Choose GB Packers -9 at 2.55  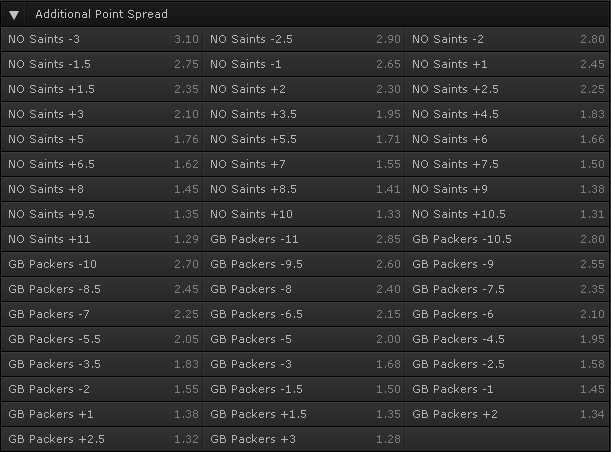507,264
